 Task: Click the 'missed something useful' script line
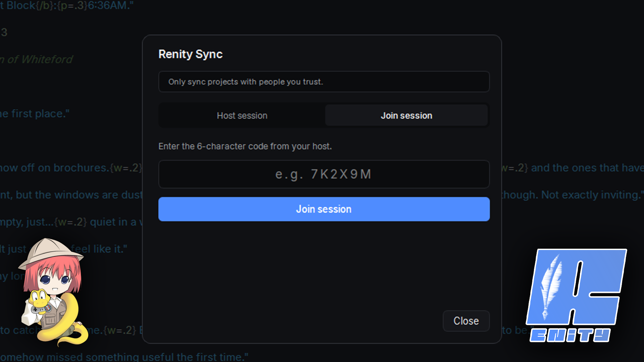pos(124,357)
